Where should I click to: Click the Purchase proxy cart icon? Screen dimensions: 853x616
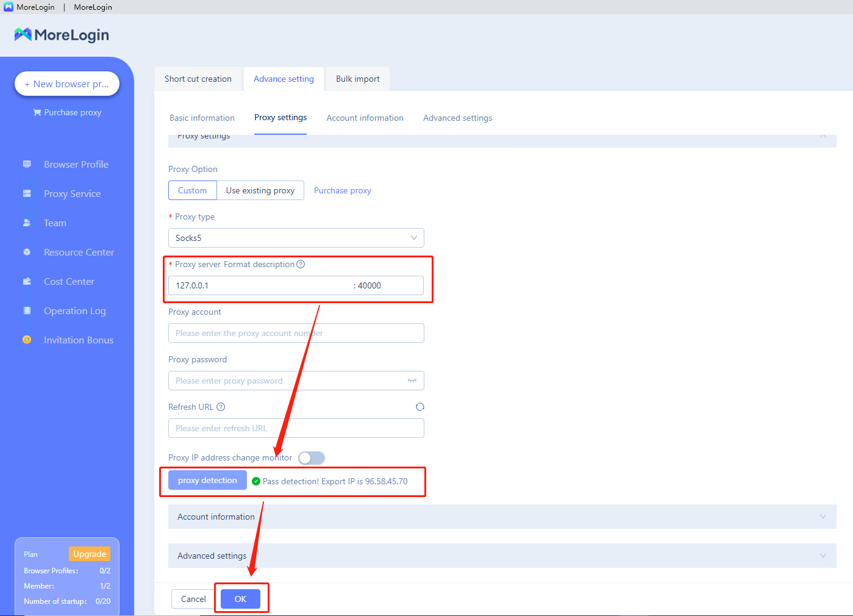tap(37, 112)
